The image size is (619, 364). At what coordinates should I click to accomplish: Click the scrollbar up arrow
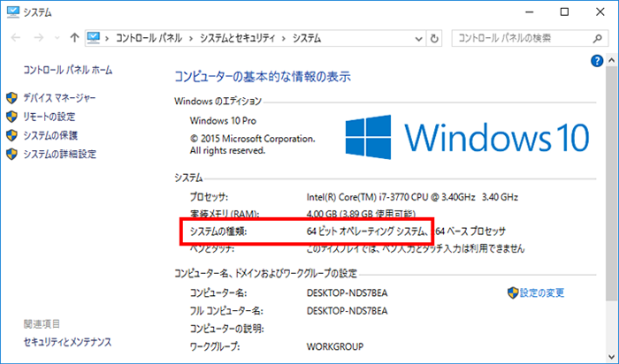point(612,60)
